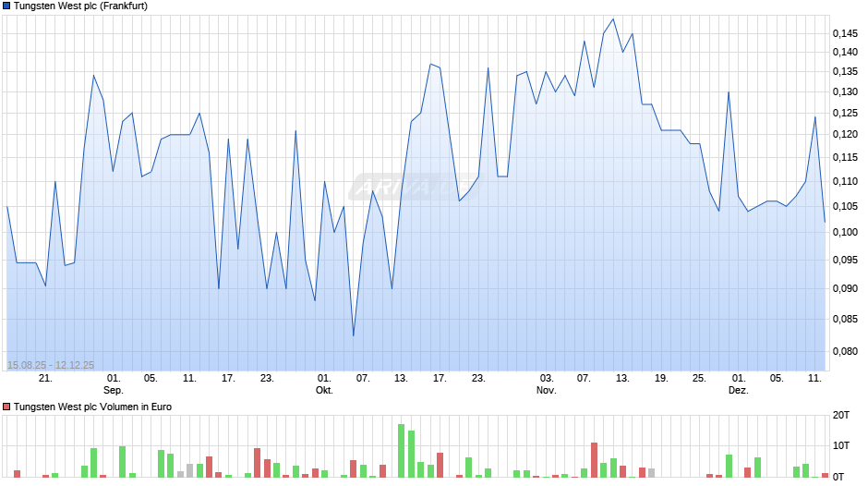The image size is (868, 486).
Task: Click the price line's lowest point near 07. Okt.
Action: click(353, 335)
